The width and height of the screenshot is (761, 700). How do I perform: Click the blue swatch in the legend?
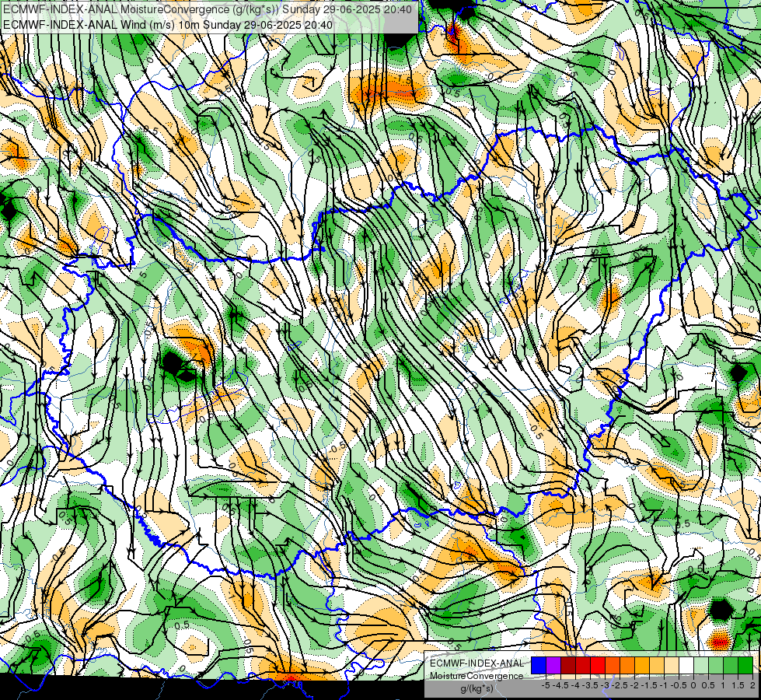539,665
